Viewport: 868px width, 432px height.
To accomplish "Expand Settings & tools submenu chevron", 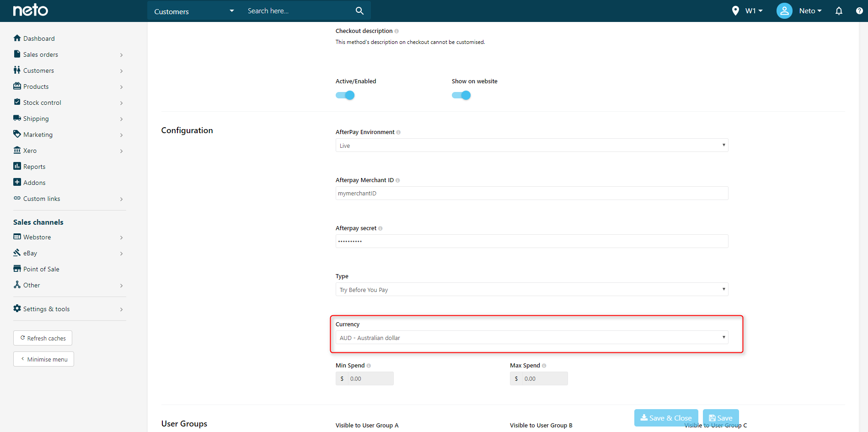I will point(121,309).
